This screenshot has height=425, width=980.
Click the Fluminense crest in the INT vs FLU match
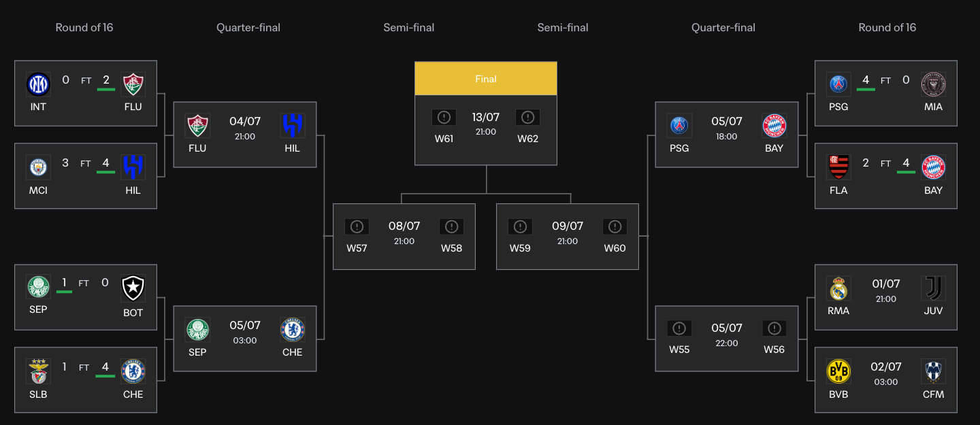pyautogui.click(x=133, y=84)
